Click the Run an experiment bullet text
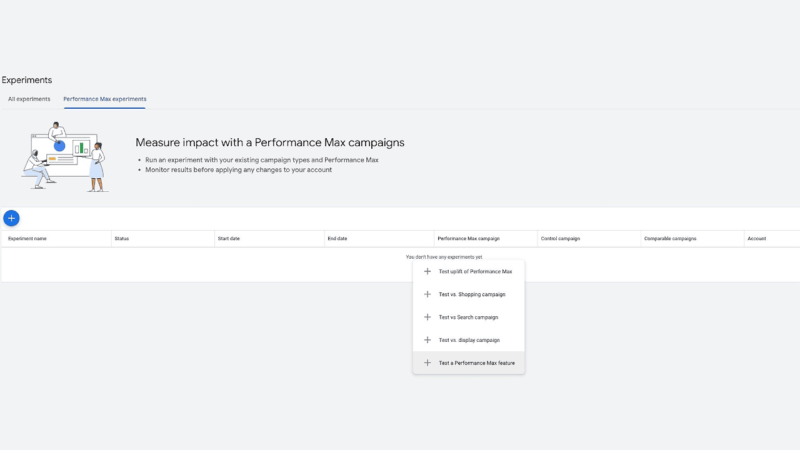Viewport: 800px width, 450px height. tap(262, 160)
